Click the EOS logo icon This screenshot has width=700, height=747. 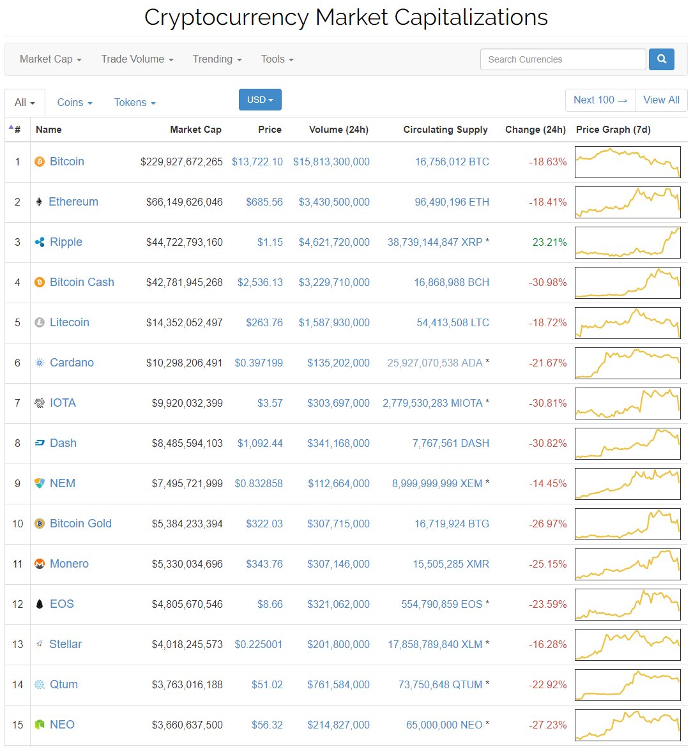click(40, 604)
